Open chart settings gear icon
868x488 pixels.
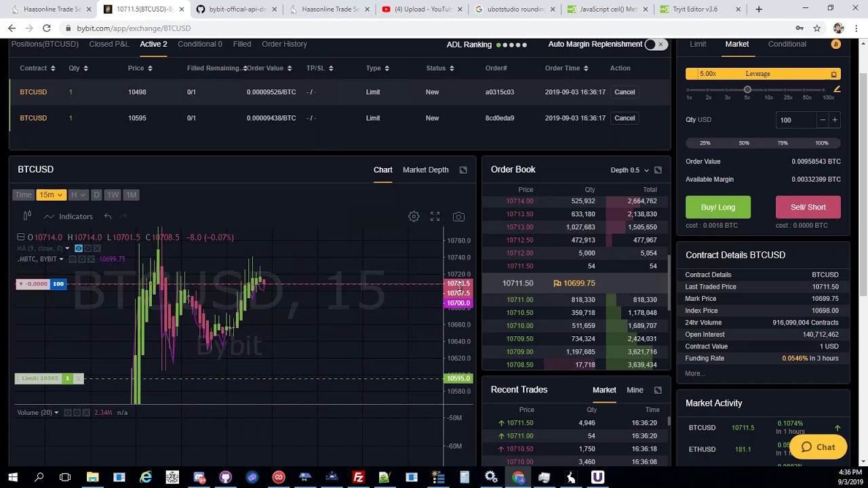click(414, 216)
